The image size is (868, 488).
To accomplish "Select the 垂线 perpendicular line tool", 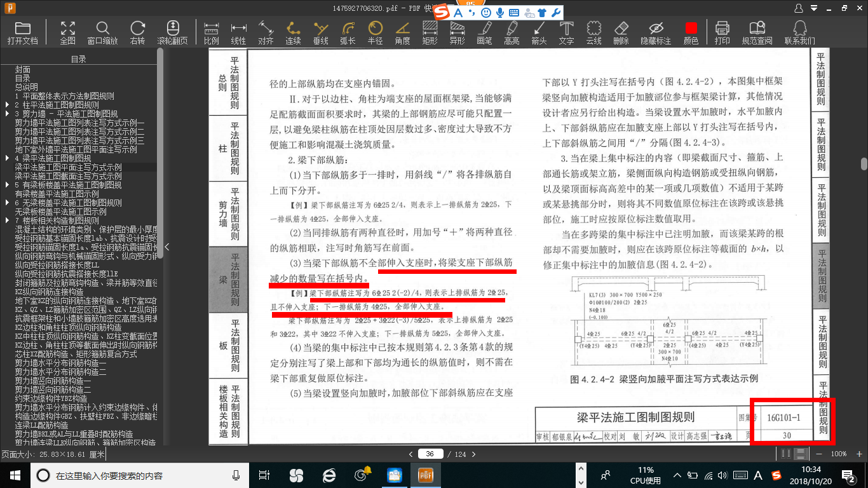I will 320,32.
